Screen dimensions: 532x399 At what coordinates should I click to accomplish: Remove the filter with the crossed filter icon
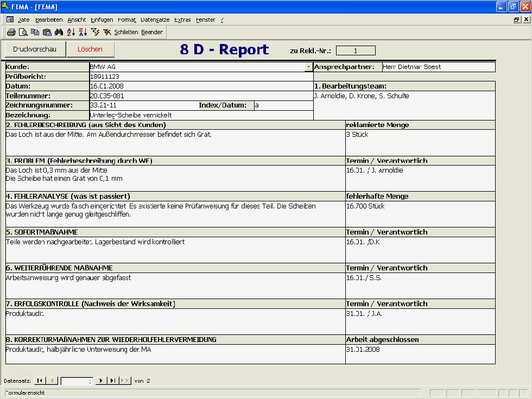(x=106, y=31)
